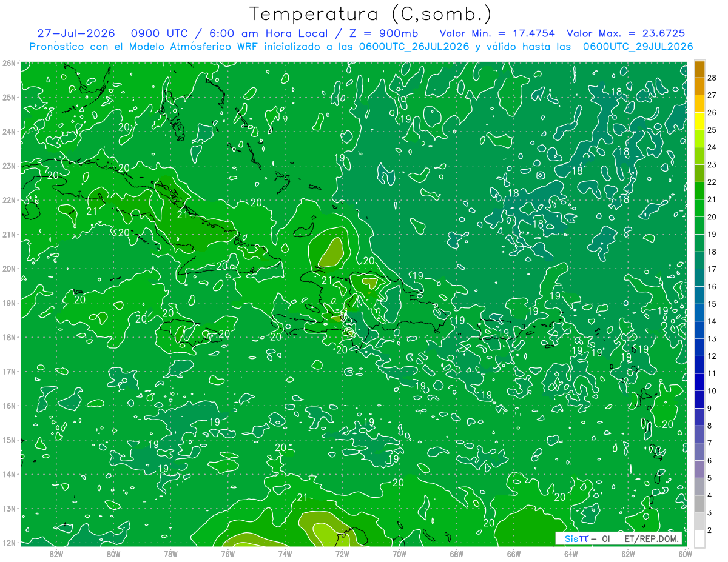Click the white swatch at the scale bottom
Viewport: 728px width, 562px height.
(x=699, y=538)
